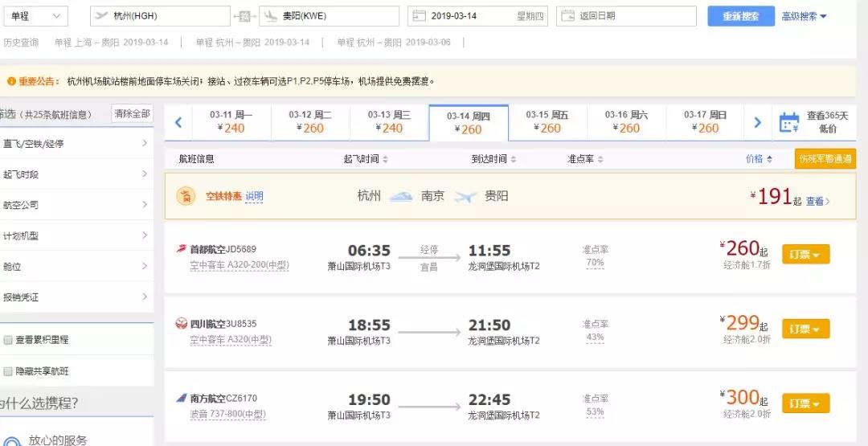868x446 pixels.
Task: Click the 南方航空 airline logo
Action: point(181,398)
